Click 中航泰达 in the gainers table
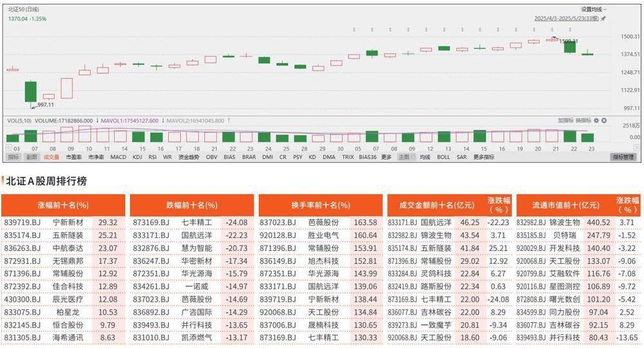The image size is (644, 348). click(68, 248)
